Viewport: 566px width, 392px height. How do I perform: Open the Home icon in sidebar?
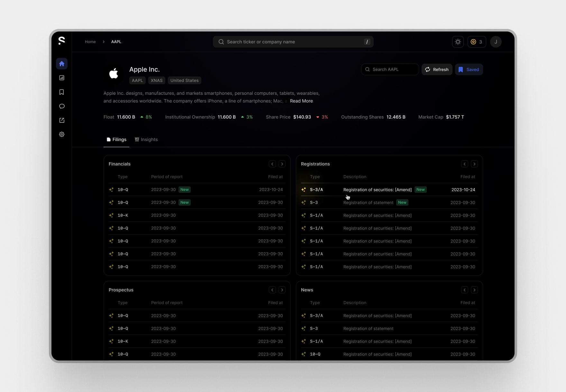(x=62, y=64)
